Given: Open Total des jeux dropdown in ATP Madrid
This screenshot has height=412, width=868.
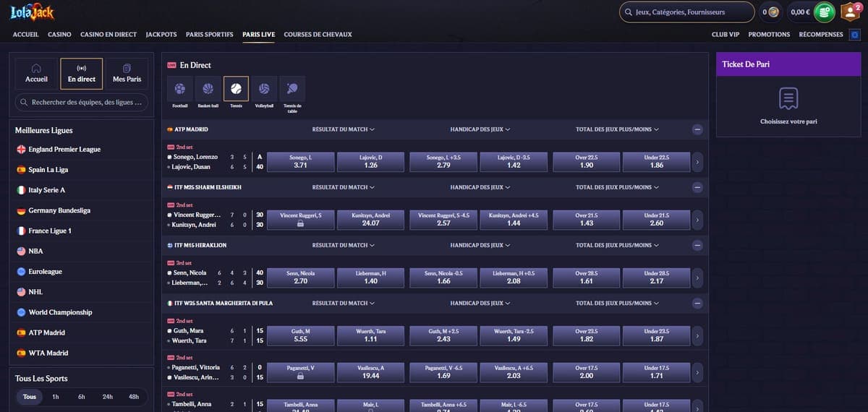Looking at the screenshot, I should click(617, 129).
